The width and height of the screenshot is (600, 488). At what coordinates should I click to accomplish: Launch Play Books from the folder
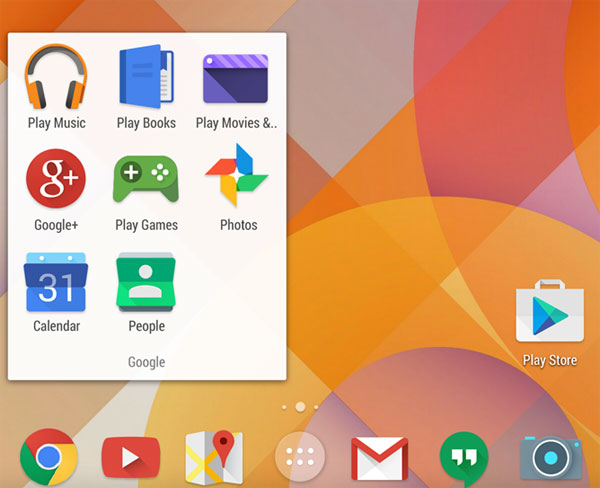(146, 76)
